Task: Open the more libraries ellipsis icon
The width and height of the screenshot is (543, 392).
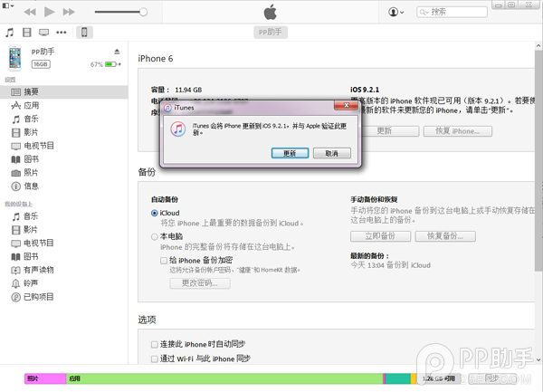Action: [x=62, y=33]
